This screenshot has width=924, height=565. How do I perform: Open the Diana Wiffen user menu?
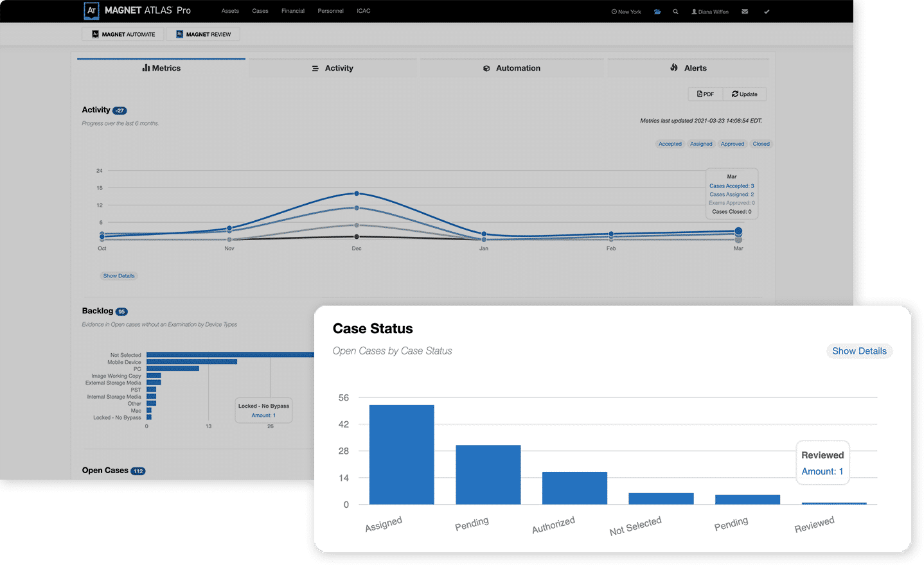click(x=710, y=12)
